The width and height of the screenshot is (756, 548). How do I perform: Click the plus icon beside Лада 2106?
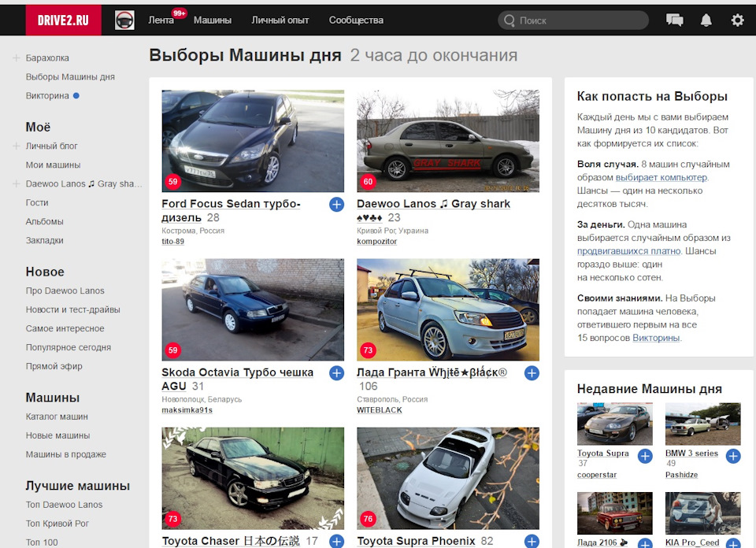click(645, 543)
